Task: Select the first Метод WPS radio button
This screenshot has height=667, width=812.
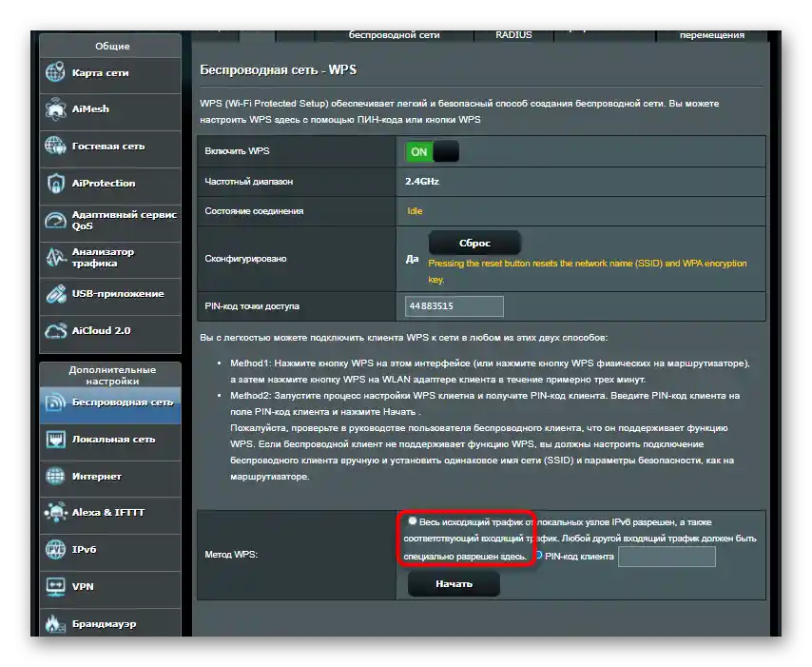Action: click(413, 520)
